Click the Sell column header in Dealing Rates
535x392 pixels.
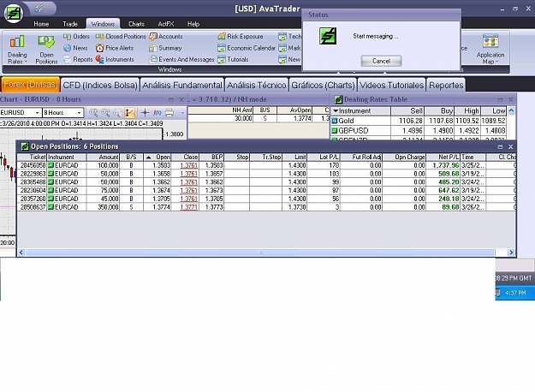(407, 111)
